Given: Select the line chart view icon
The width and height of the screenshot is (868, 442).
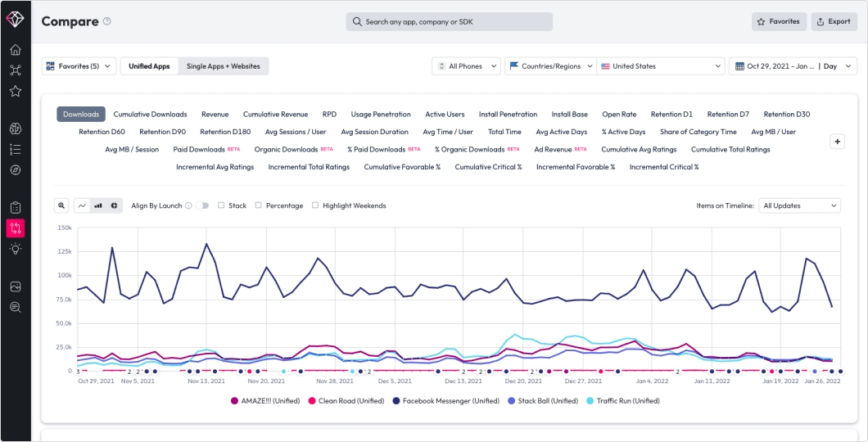Looking at the screenshot, I should pos(82,205).
